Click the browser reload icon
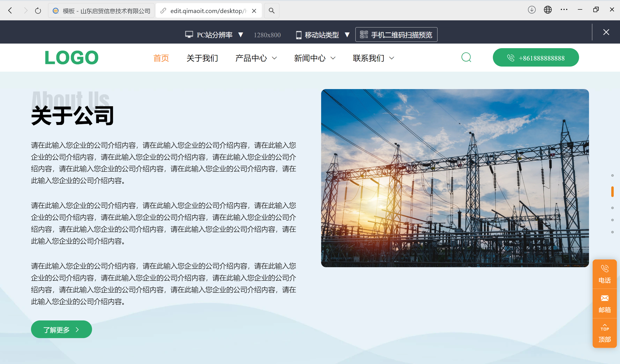This screenshot has height=364, width=620. 37,10
